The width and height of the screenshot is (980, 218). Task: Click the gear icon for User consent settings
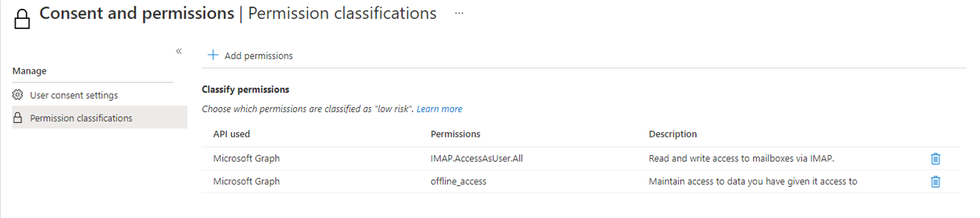pos(17,95)
